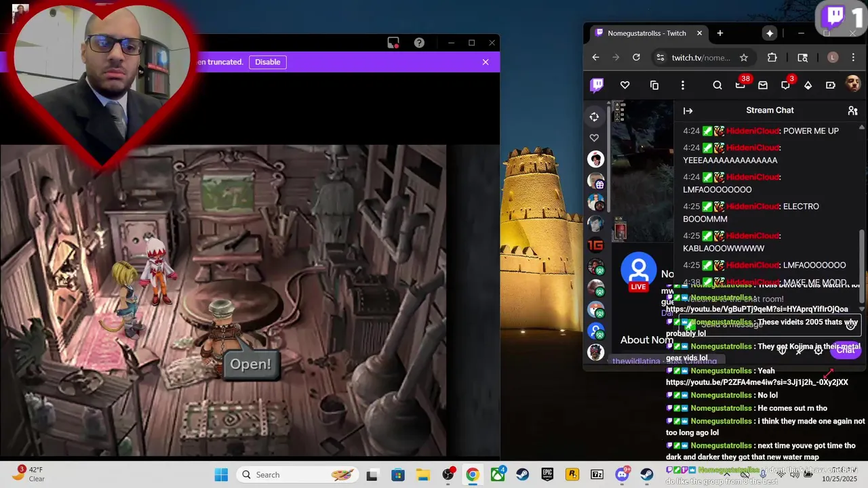Click the Windows taskbar Search box

(298, 474)
